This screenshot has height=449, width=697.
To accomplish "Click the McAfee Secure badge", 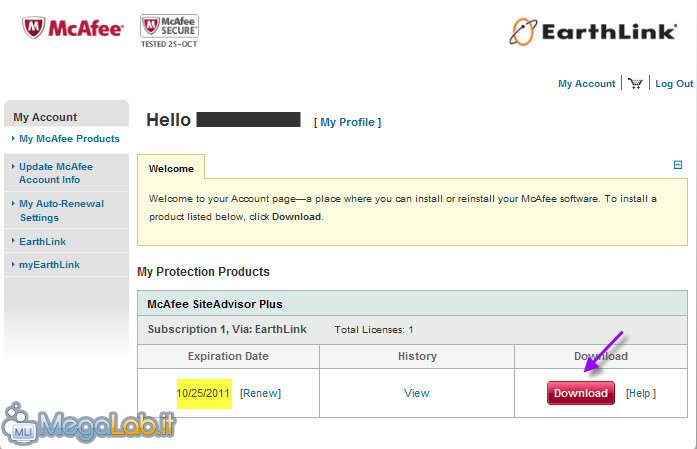I will 169,31.
